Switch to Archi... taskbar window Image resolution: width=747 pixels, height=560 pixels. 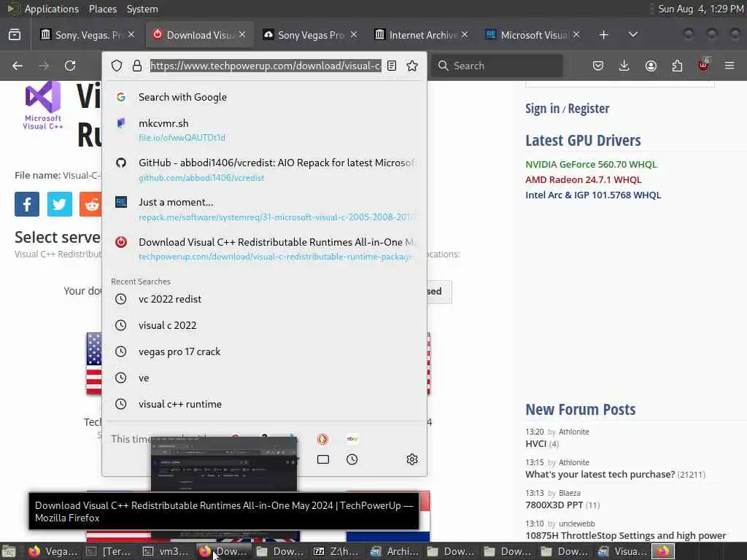click(395, 551)
